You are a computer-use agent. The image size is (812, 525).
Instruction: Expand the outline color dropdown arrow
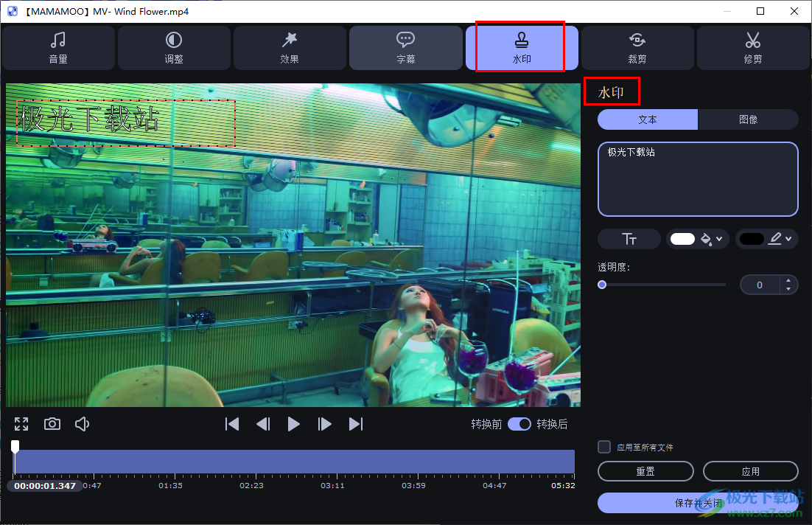tap(788, 239)
